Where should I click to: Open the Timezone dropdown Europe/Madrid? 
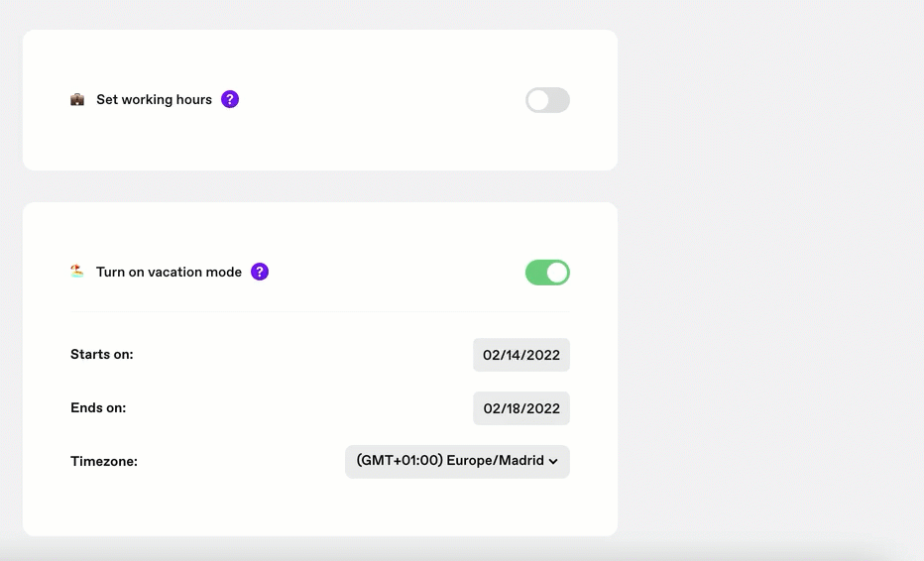[457, 462]
